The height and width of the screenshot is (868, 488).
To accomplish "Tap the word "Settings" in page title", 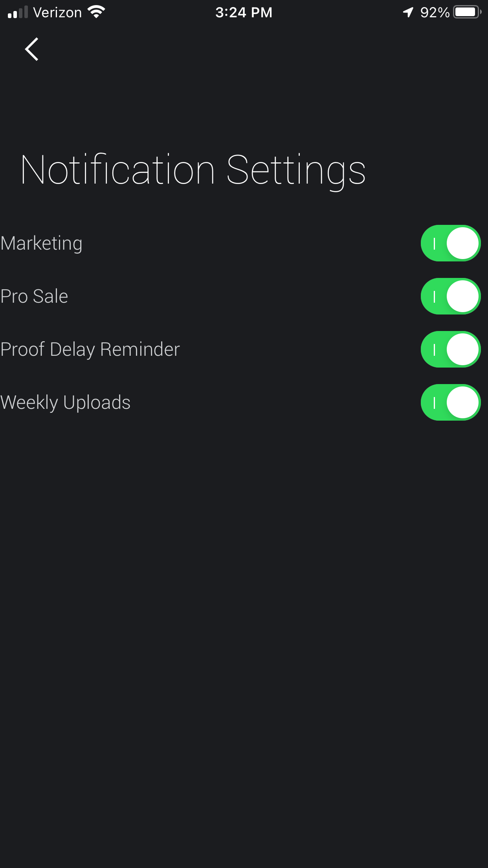I will [296, 170].
